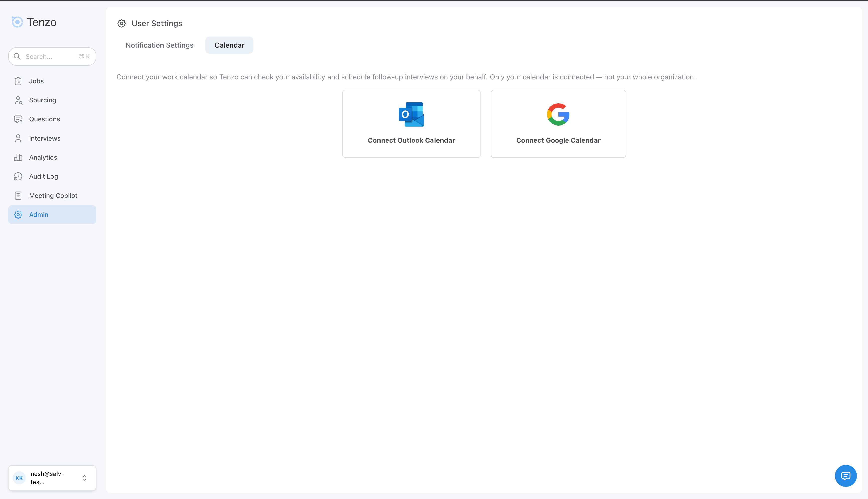The width and height of the screenshot is (868, 499).
Task: Open the Sourcing page
Action: click(x=52, y=100)
